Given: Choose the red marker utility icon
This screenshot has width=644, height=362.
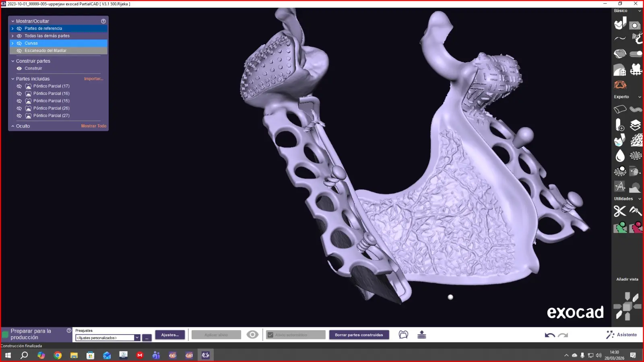Looking at the screenshot, I should [636, 227].
